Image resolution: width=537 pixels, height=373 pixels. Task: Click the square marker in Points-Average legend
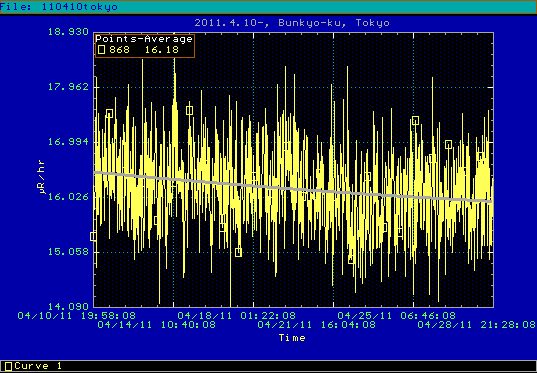point(101,50)
